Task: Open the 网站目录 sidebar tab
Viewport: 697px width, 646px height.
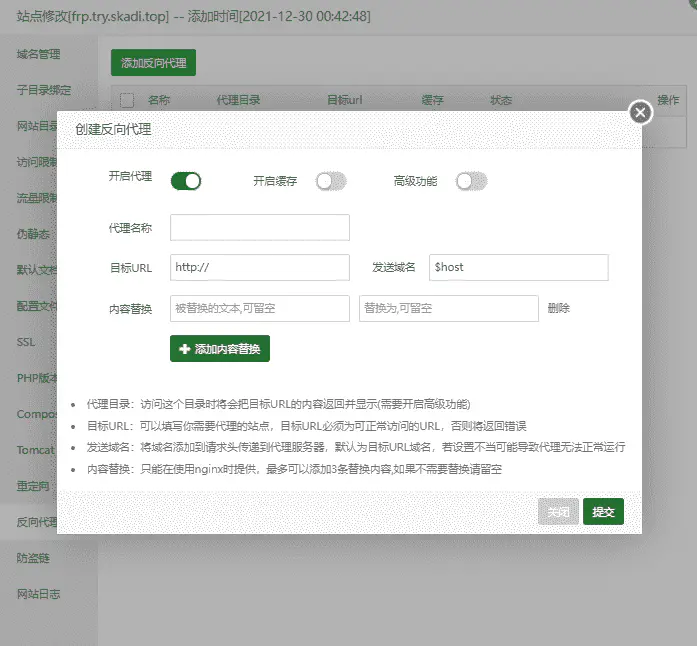Action: [36, 126]
